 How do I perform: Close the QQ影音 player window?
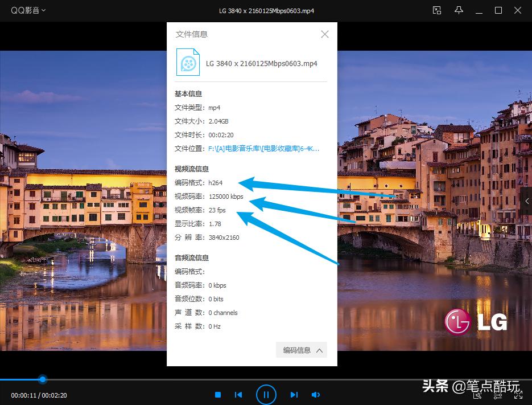coord(518,10)
